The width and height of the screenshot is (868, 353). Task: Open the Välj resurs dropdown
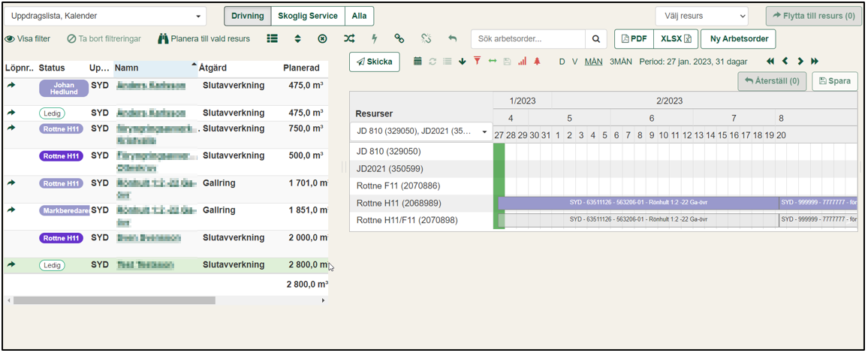point(701,16)
